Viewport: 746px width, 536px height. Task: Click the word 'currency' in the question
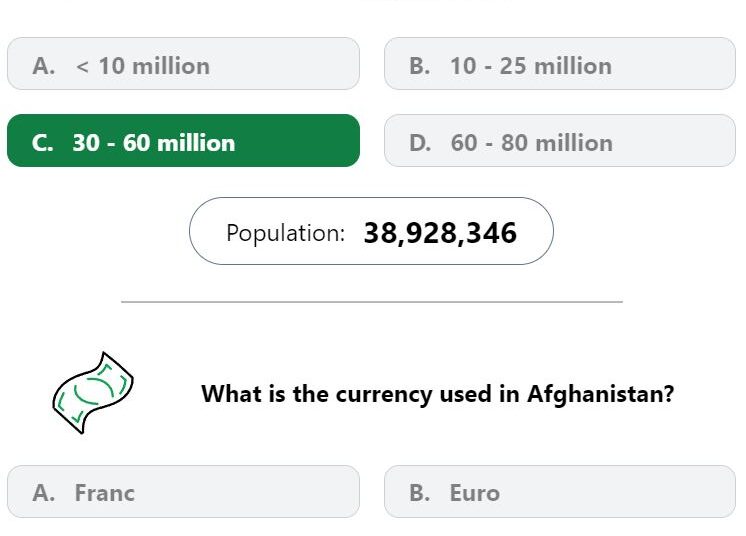[384, 395]
